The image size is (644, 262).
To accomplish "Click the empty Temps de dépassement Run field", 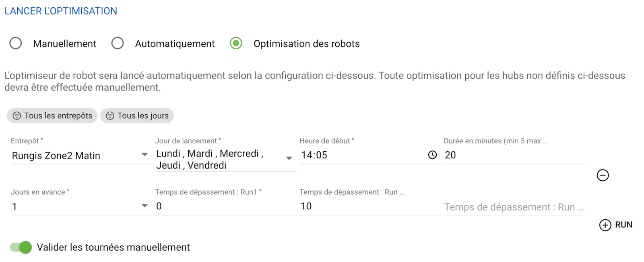I will pos(514,207).
